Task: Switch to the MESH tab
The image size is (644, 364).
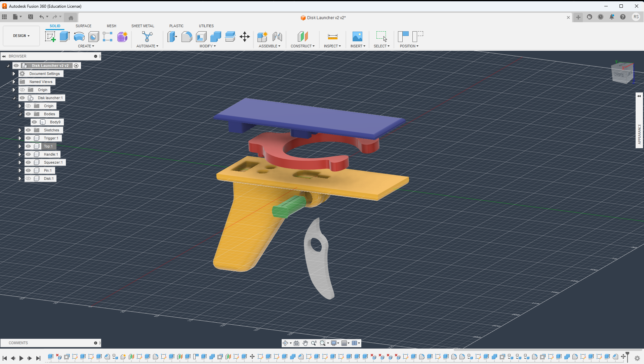Action: click(112, 26)
